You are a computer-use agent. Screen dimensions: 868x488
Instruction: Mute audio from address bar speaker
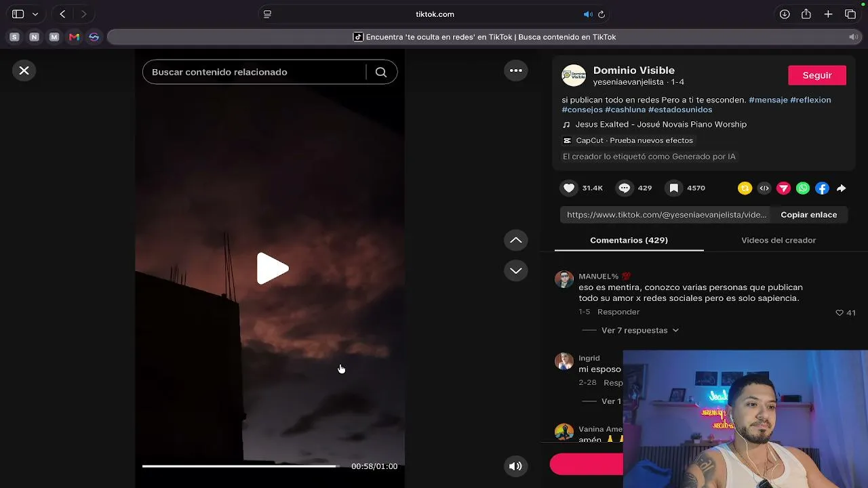point(588,14)
